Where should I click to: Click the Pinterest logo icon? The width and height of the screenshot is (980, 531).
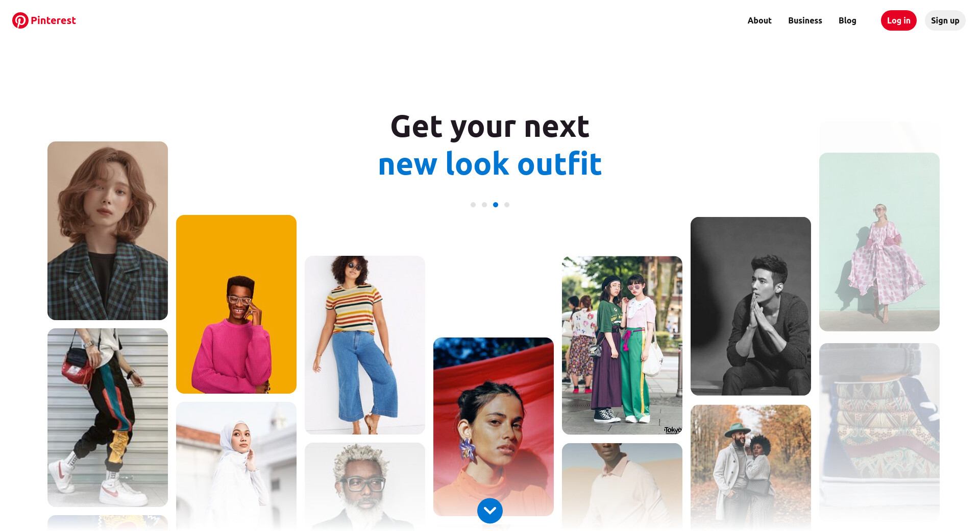point(20,20)
